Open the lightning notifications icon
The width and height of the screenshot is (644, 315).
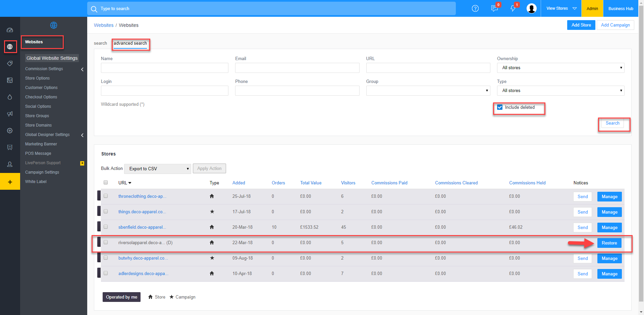(513, 8)
